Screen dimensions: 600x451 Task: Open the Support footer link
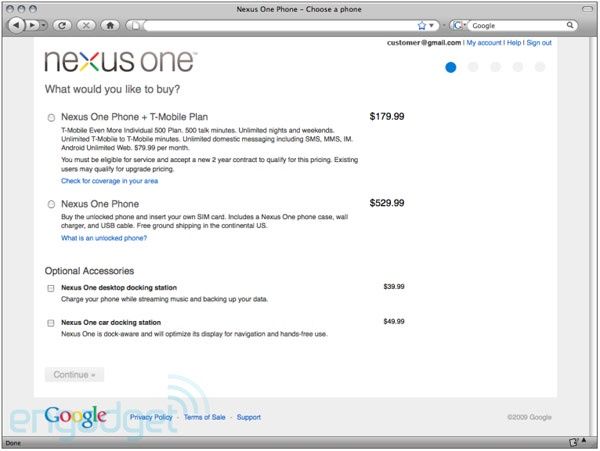(x=249, y=417)
